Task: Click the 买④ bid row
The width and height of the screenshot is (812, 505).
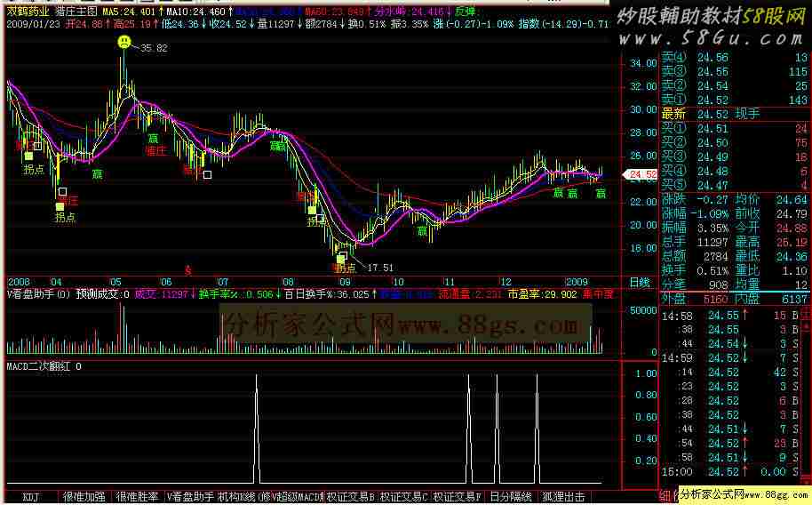Action: tap(735, 171)
